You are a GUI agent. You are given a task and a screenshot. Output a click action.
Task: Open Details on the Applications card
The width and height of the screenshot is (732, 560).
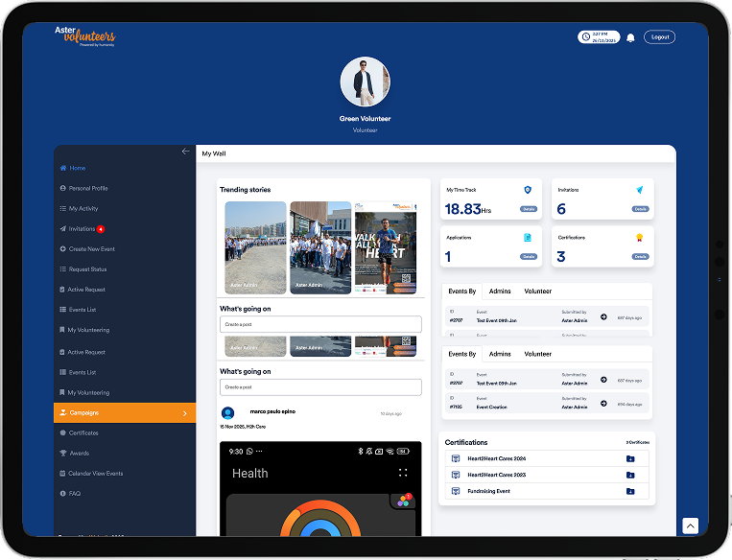[528, 257]
